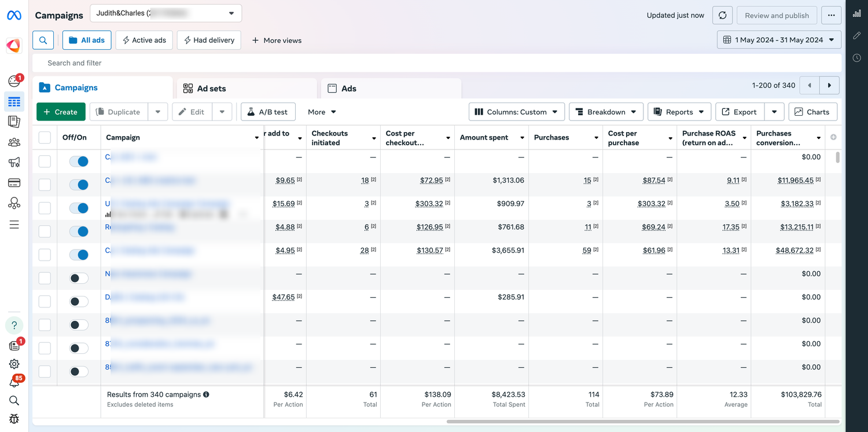Open the search magnifier button

coord(43,41)
